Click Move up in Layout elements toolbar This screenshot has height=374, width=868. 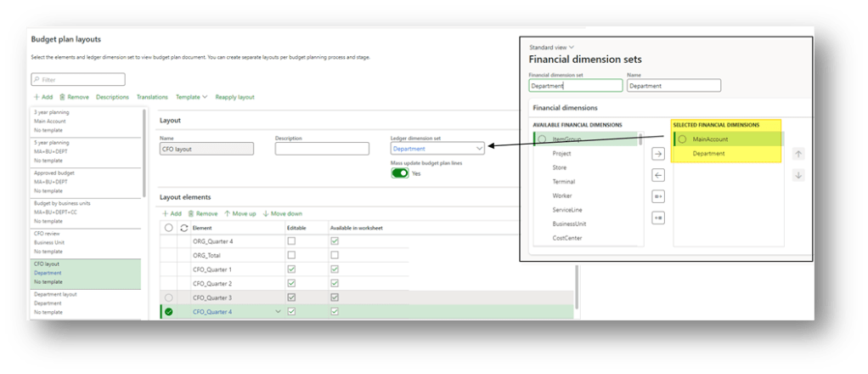click(x=240, y=213)
